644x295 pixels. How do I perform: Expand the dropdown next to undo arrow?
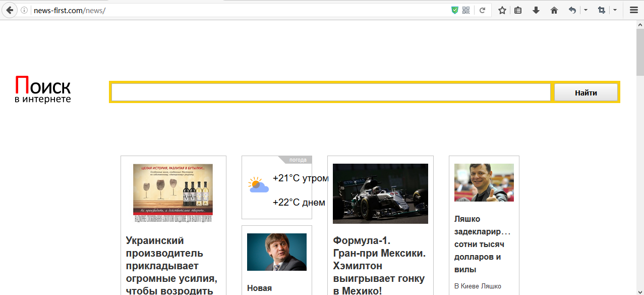pyautogui.click(x=586, y=10)
